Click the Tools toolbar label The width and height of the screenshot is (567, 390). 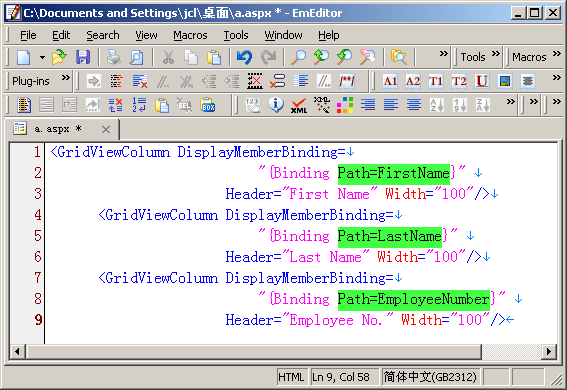point(473,57)
